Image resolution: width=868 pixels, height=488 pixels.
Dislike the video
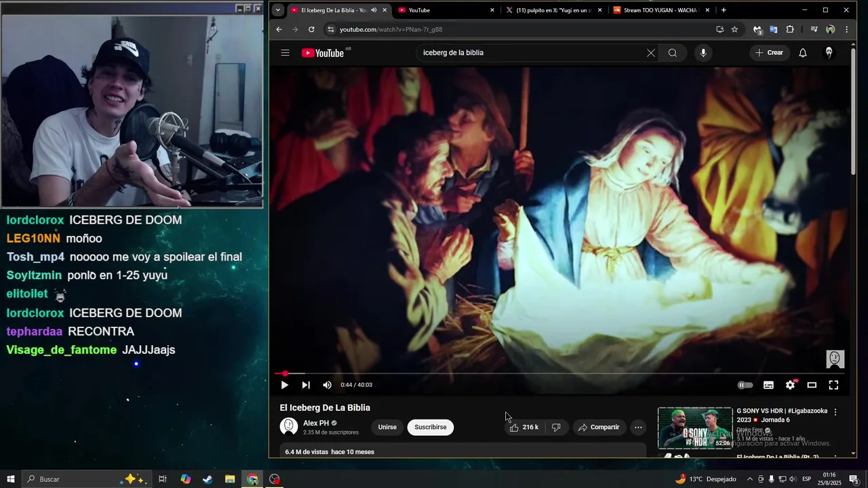click(556, 427)
